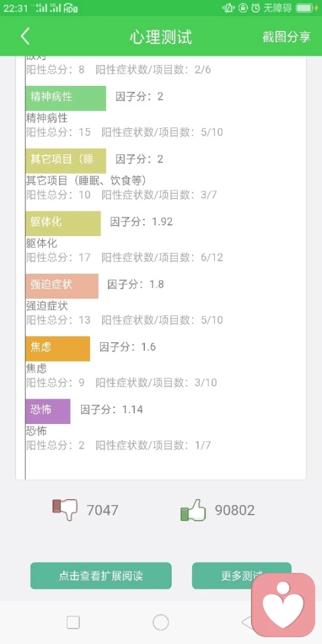Tap the thumbs up icon
The height and width of the screenshot is (644, 322).
pos(193,510)
